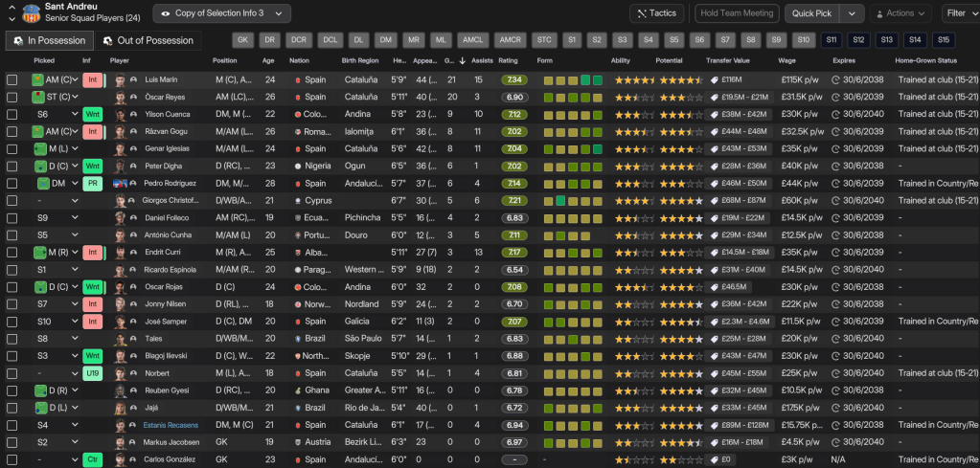Click the Goals column sort arrow

(464, 60)
